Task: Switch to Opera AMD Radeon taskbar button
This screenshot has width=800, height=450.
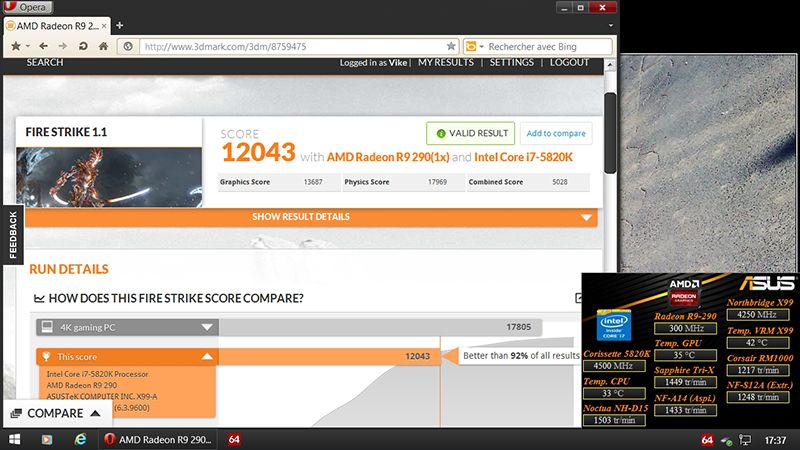Action: pyautogui.click(x=159, y=439)
